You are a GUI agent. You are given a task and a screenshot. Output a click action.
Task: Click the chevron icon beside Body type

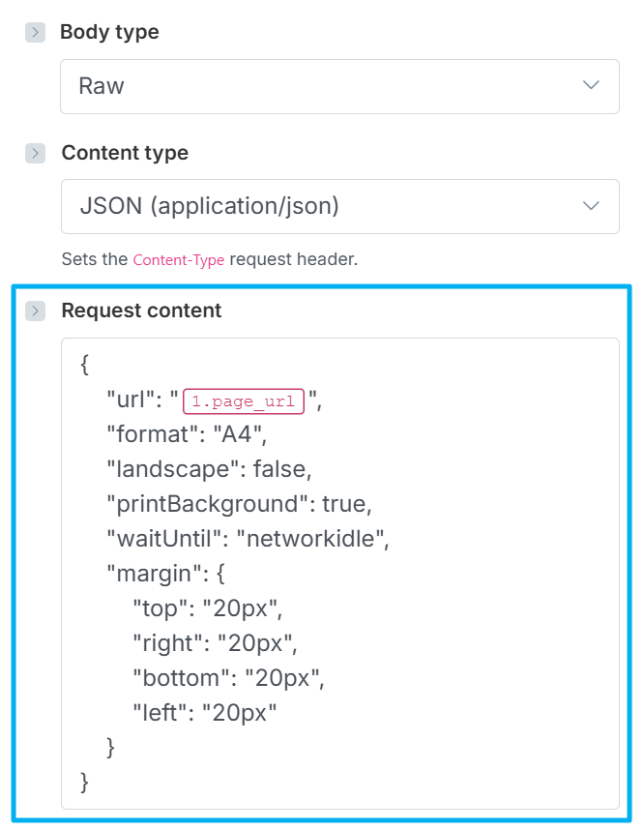35,32
